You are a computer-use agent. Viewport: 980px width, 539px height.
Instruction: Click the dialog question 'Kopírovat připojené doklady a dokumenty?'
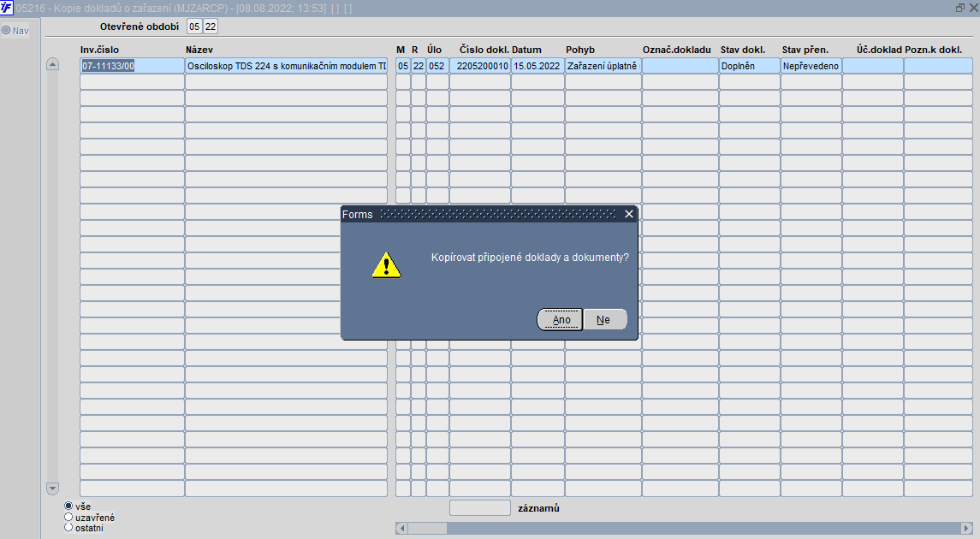[530, 258]
